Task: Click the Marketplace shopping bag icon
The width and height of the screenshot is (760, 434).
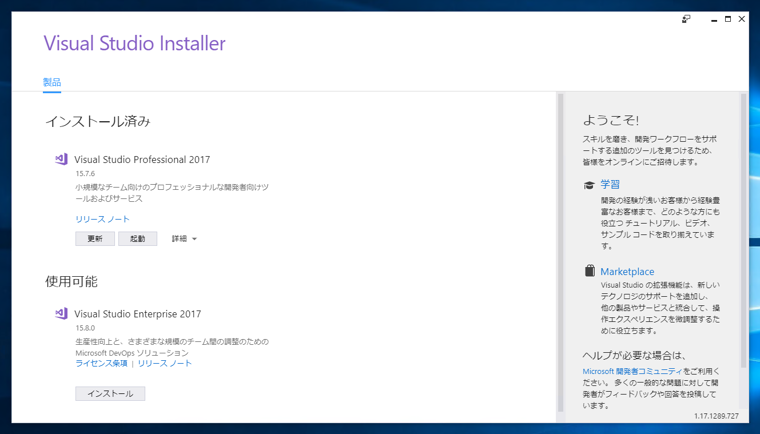Action: pos(589,271)
